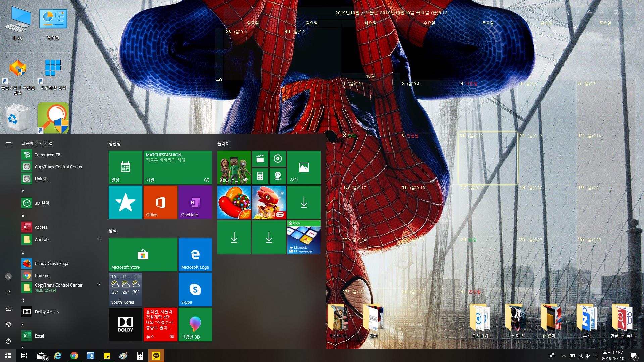
Task: Open the small camera tile
Action: (x=278, y=176)
